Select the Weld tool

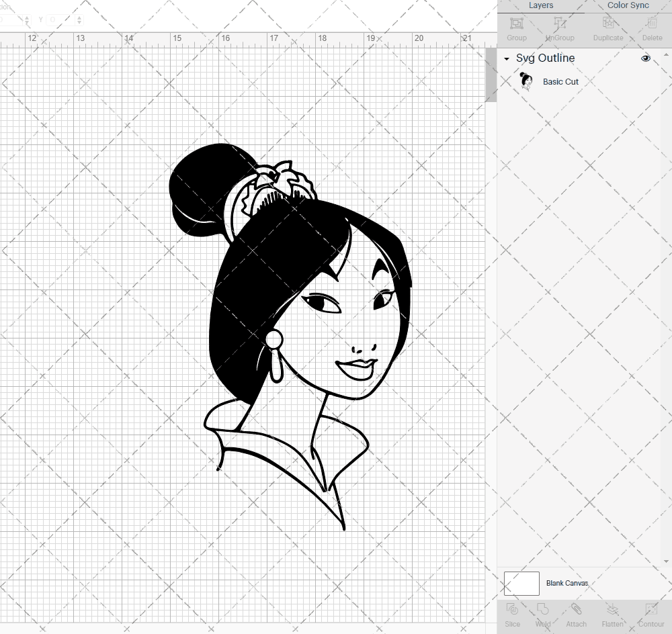click(542, 615)
